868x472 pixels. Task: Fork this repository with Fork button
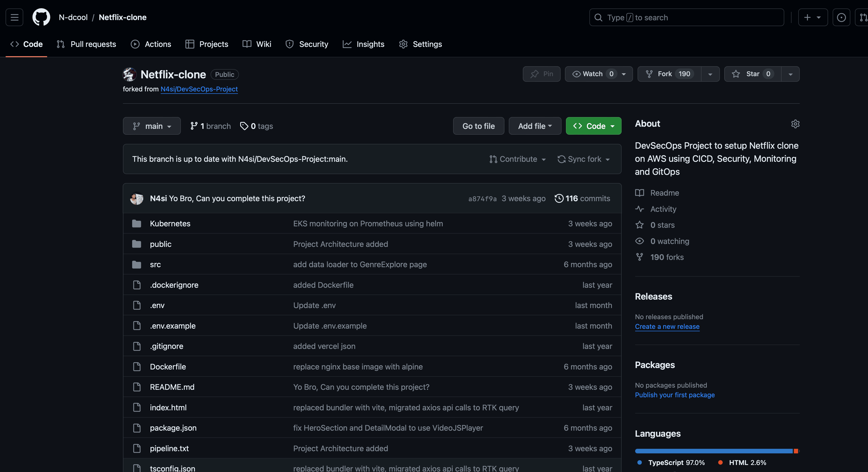669,74
